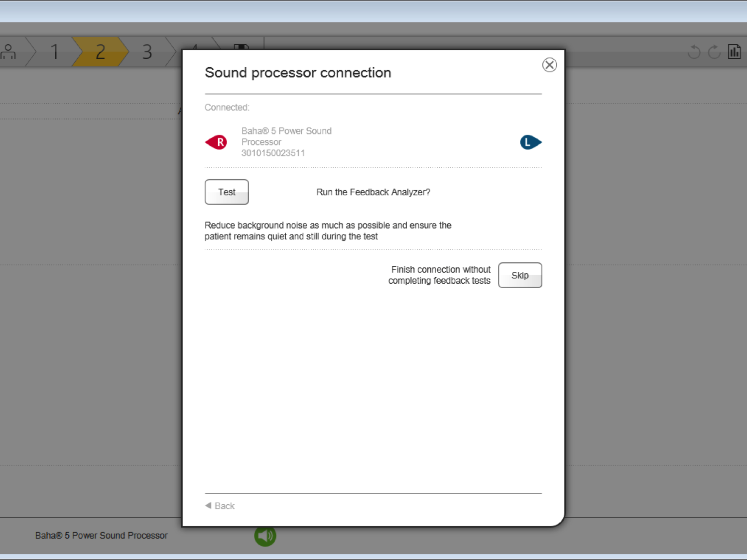Go to step 3 in the workflow bar
Screen dimensions: 747x560
click(147, 52)
